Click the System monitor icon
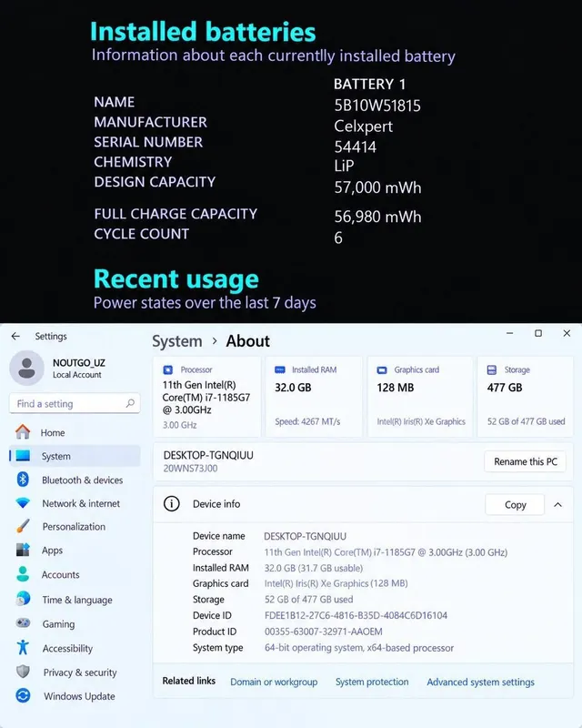Image resolution: width=582 pixels, height=728 pixels. [x=24, y=456]
